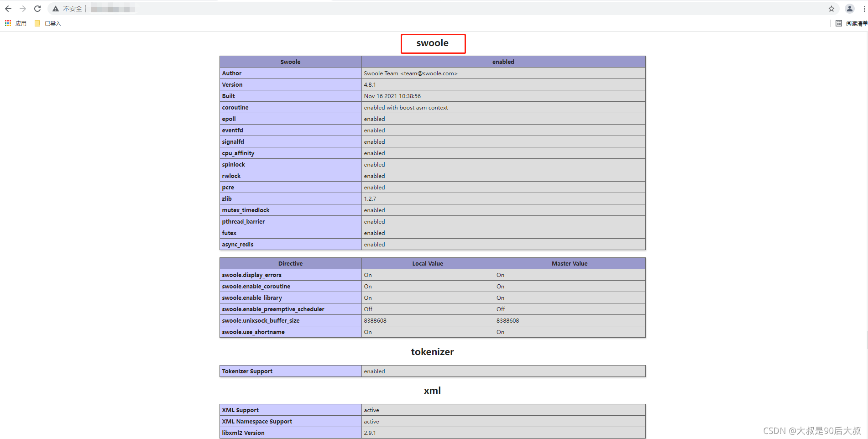
Task: Click the spinlock row label
Action: (234, 164)
